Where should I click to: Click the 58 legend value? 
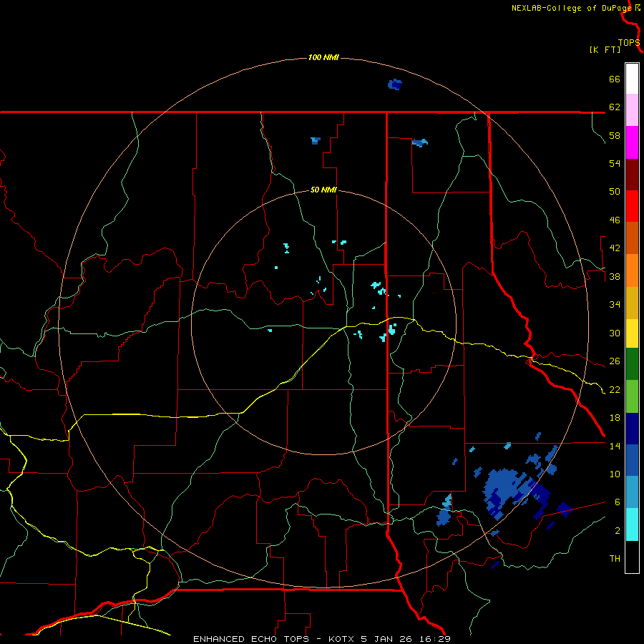(x=615, y=135)
